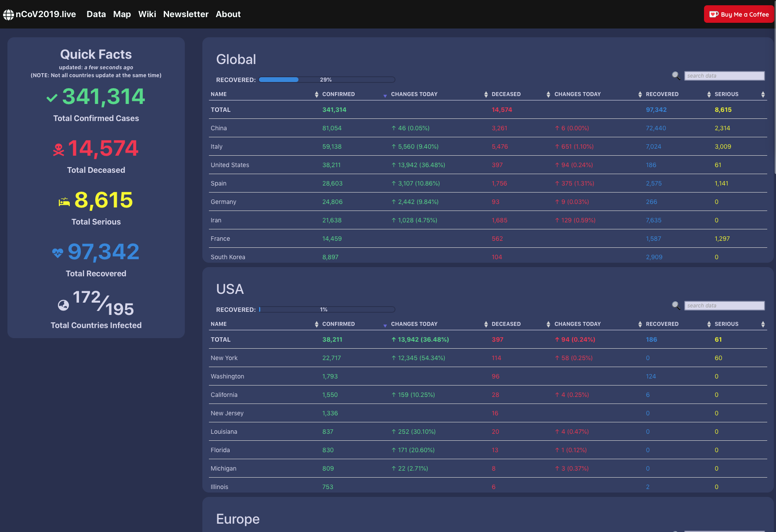Sort Global table by Confirmed column
This screenshot has height=532, width=776.
[x=338, y=94]
